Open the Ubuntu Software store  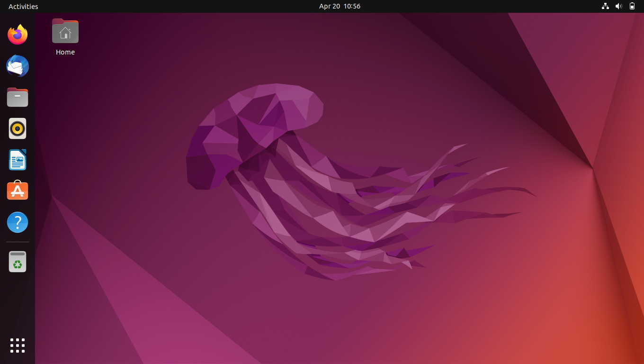(18, 191)
